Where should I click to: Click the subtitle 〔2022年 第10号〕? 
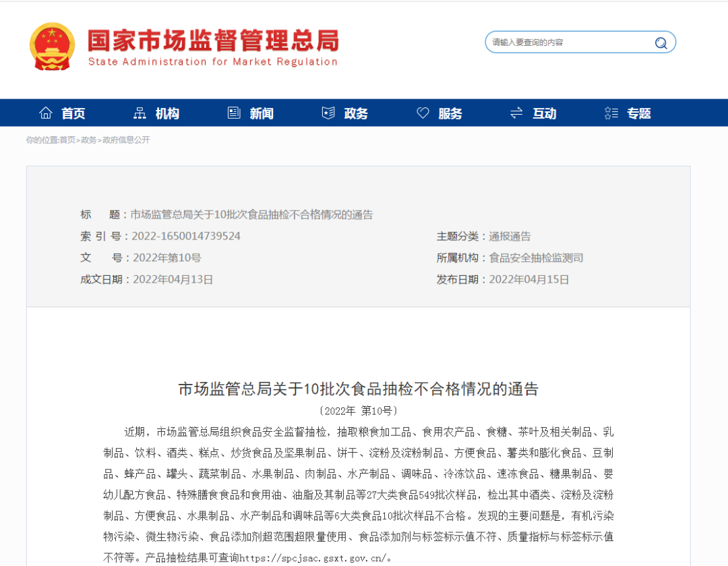click(x=358, y=411)
